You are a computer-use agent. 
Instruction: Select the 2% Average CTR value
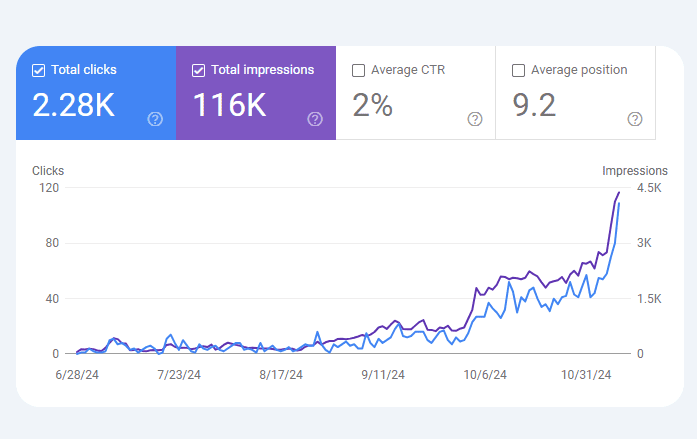pos(372,105)
